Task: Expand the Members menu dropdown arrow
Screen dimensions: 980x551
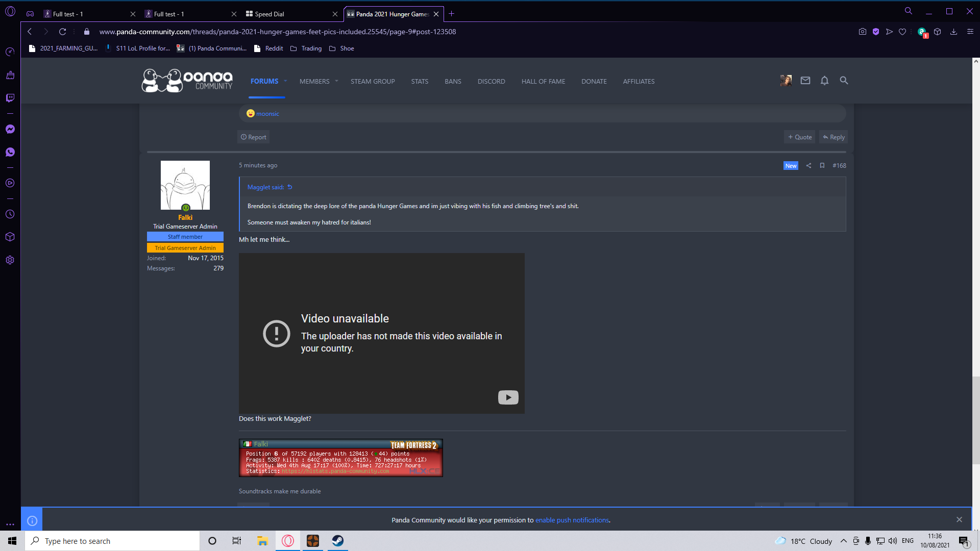Action: (x=336, y=81)
